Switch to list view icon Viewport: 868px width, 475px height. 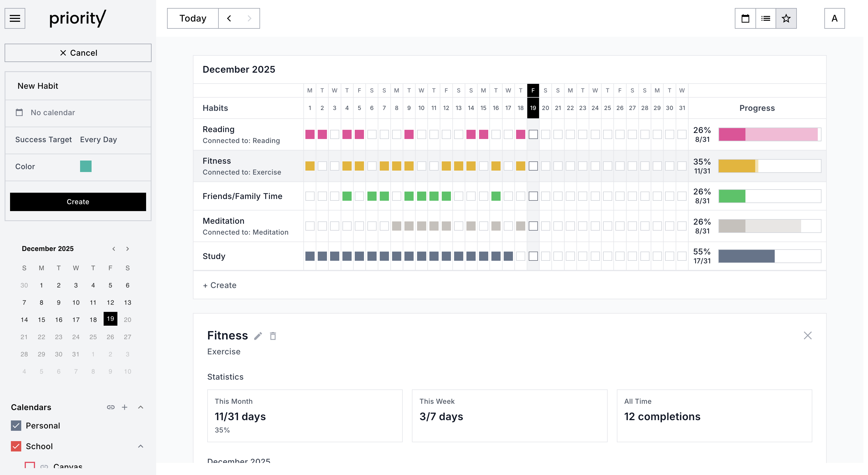click(x=766, y=18)
